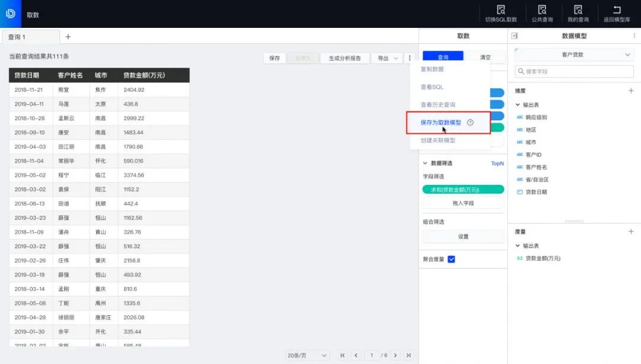Viewport: 641px width, 364px height.
Task: Open the 20条/页 page size dropdown
Action: tap(307, 356)
